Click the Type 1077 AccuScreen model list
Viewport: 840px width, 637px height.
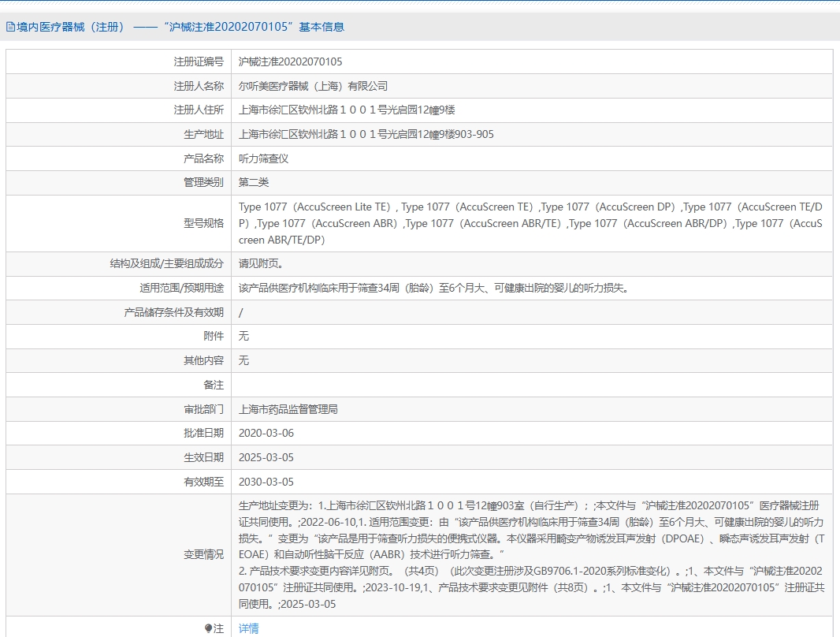pyautogui.click(x=530, y=223)
